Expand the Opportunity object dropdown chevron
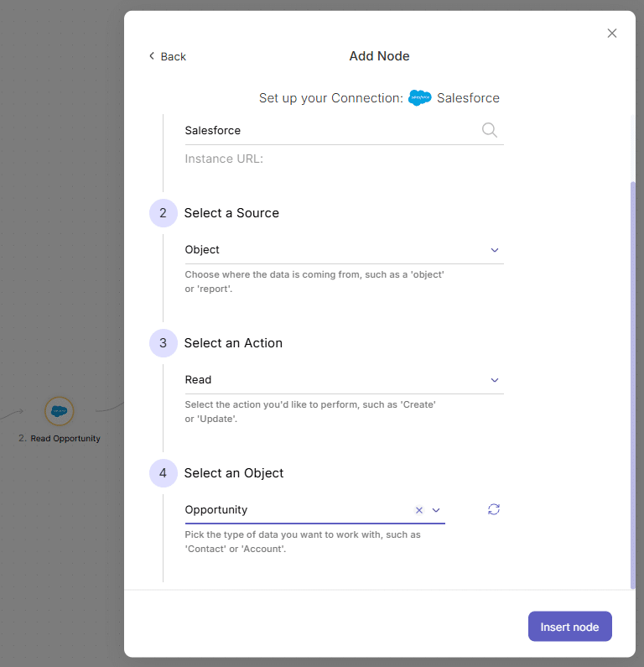Viewport: 644px width, 667px height. coord(436,510)
